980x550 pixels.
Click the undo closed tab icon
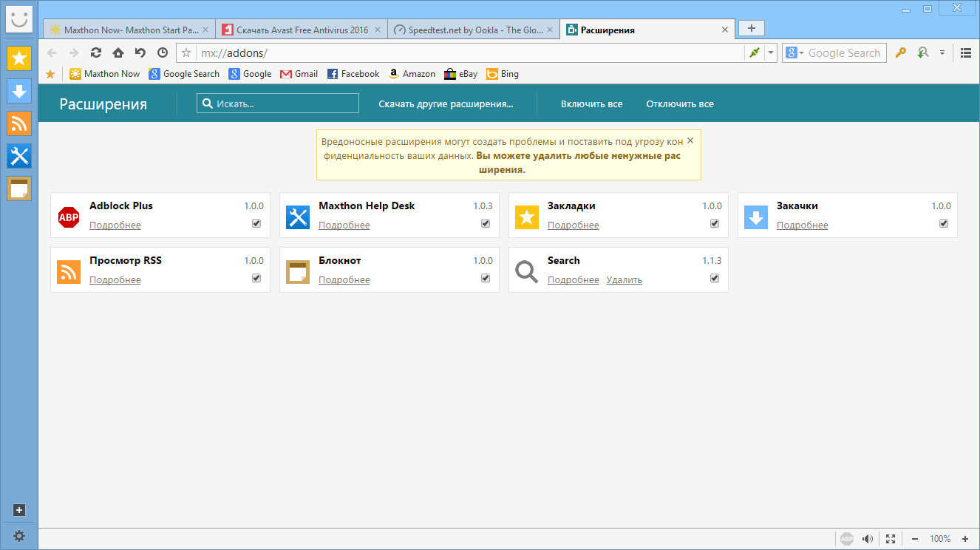[x=140, y=52]
